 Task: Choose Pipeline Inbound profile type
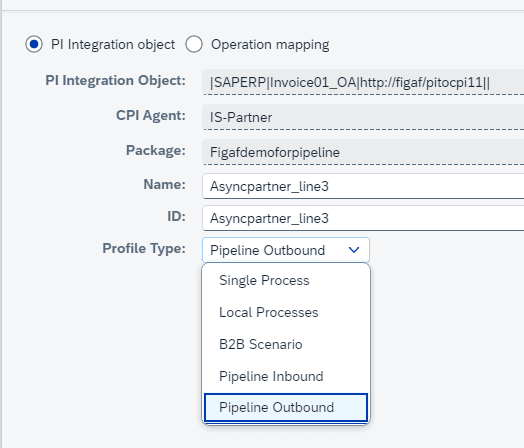click(x=286, y=377)
